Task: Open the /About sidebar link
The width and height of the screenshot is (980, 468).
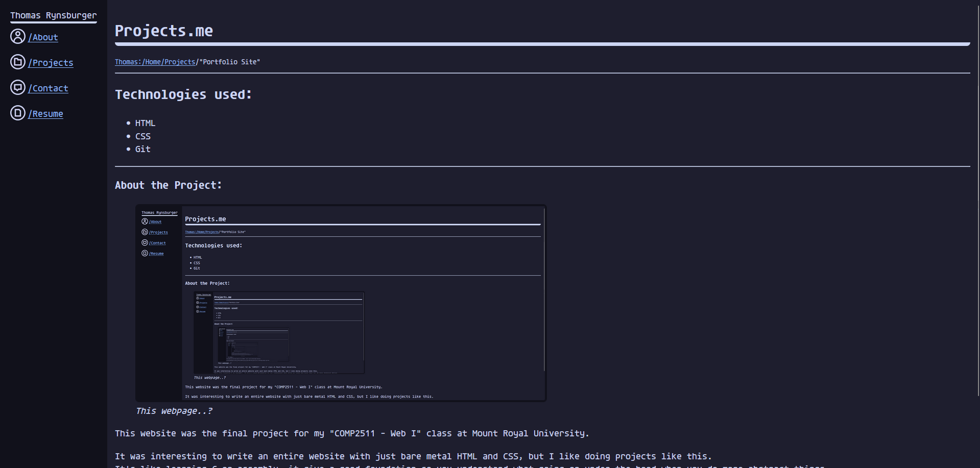Action: tap(43, 37)
